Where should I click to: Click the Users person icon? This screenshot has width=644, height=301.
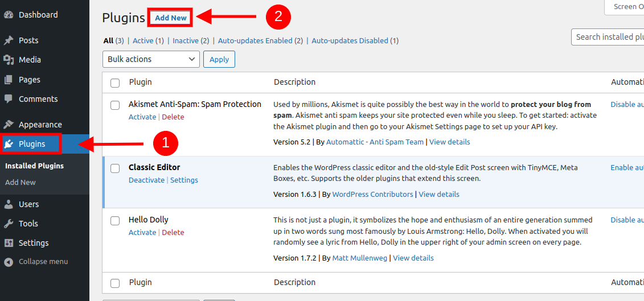coord(9,204)
